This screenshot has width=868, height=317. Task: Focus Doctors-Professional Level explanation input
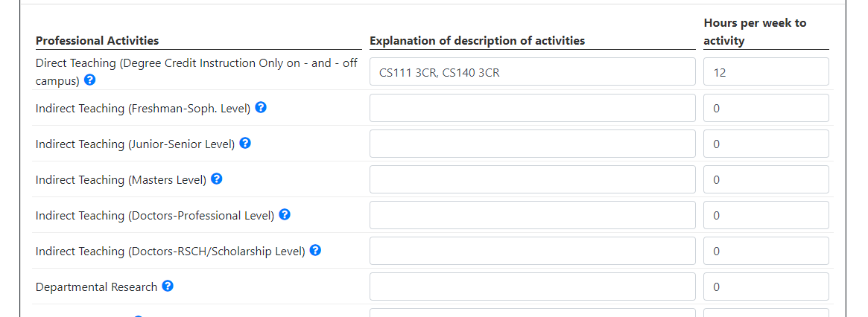click(x=532, y=215)
